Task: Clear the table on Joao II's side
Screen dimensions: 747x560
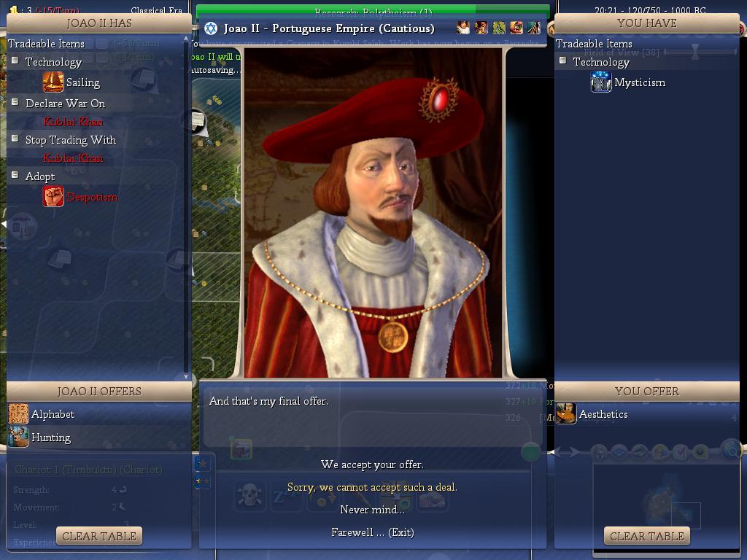Action: tap(99, 536)
